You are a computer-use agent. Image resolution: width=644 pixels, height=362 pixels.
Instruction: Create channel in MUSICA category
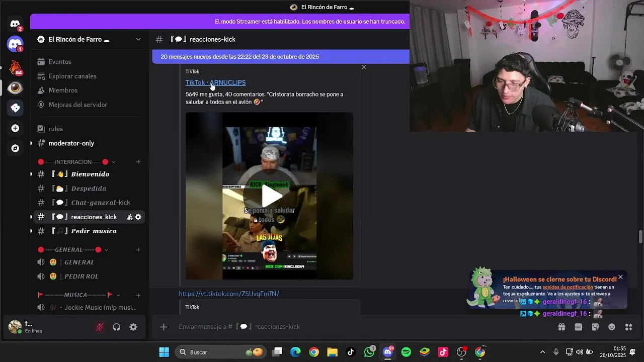coord(138,295)
